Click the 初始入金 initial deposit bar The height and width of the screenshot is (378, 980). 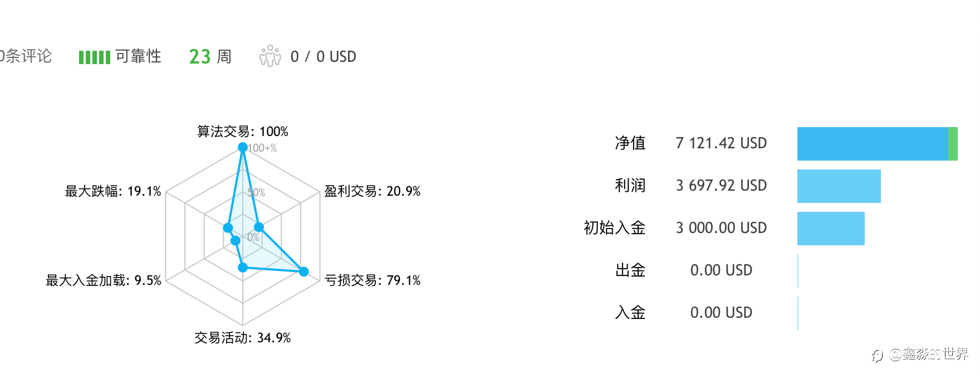click(831, 229)
